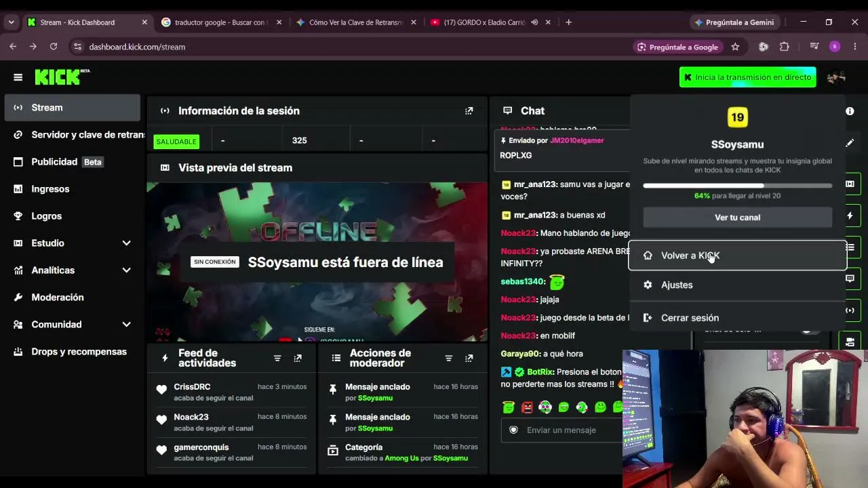Screen dimensions: 868x488
Task: Click the Enviar un mensaje chat input
Action: (x=561, y=430)
